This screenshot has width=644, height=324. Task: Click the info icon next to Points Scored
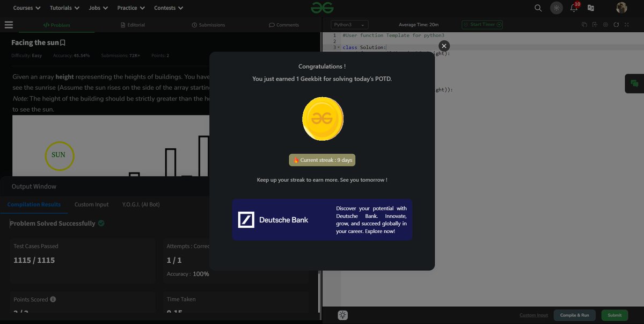tap(53, 299)
